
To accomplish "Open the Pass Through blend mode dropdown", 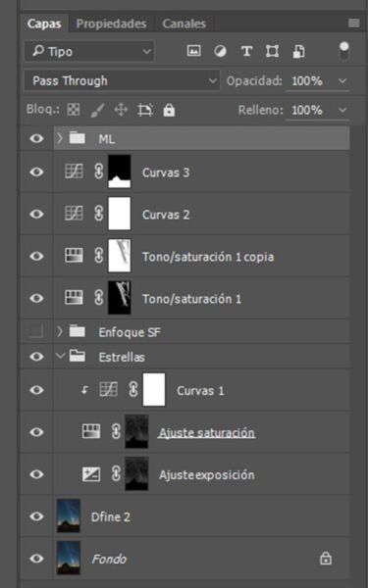I will (x=123, y=80).
